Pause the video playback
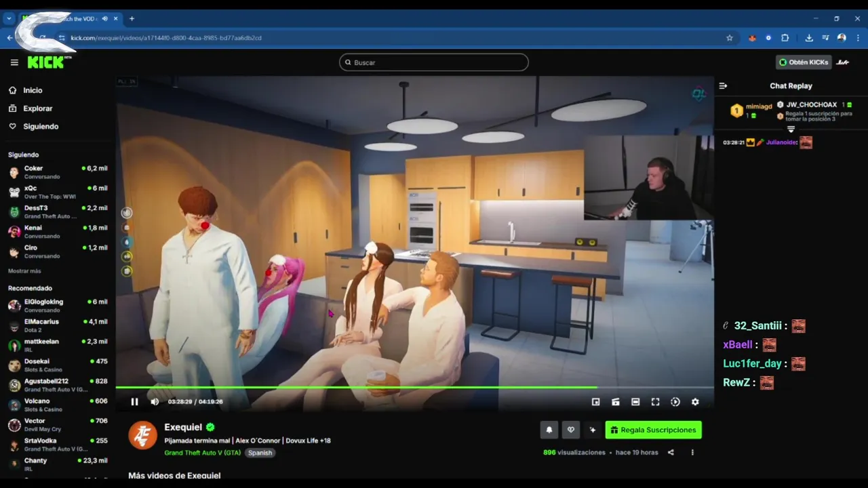 [x=134, y=402]
